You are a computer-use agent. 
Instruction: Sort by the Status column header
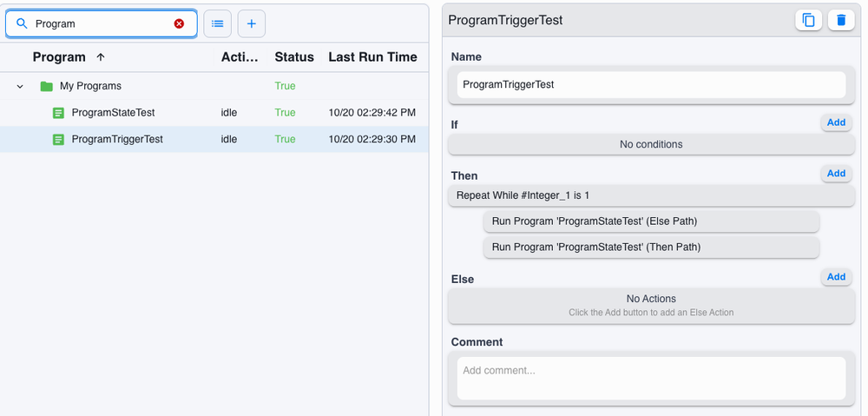click(294, 57)
